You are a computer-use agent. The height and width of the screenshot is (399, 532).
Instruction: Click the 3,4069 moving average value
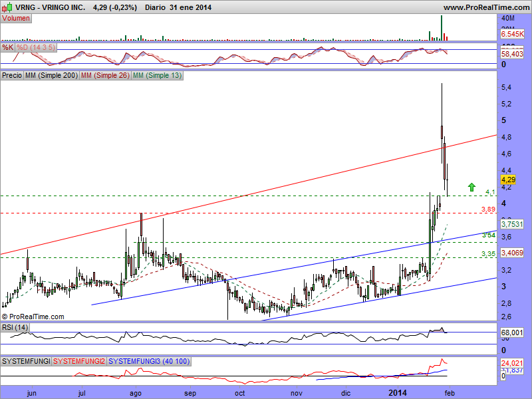[512, 253]
